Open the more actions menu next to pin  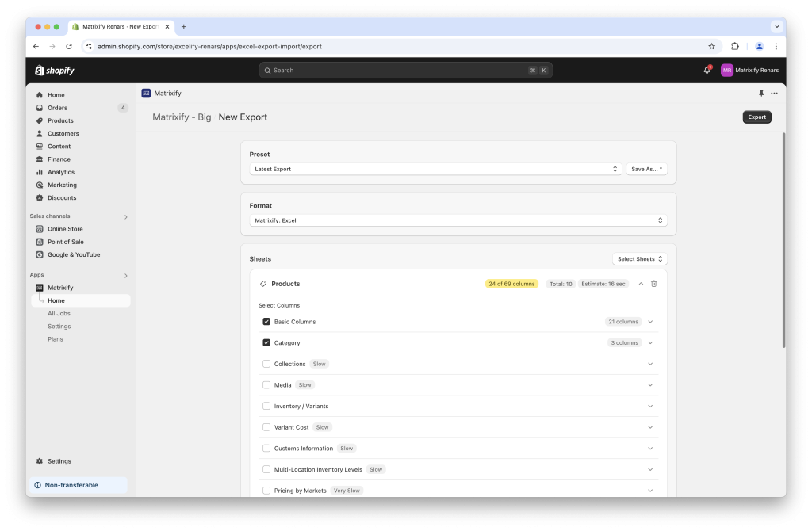pos(774,93)
